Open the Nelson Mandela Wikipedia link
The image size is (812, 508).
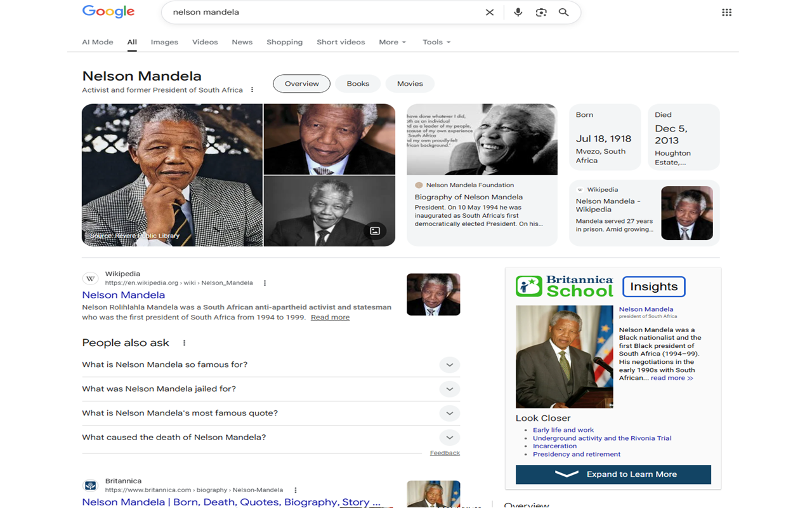[124, 295]
